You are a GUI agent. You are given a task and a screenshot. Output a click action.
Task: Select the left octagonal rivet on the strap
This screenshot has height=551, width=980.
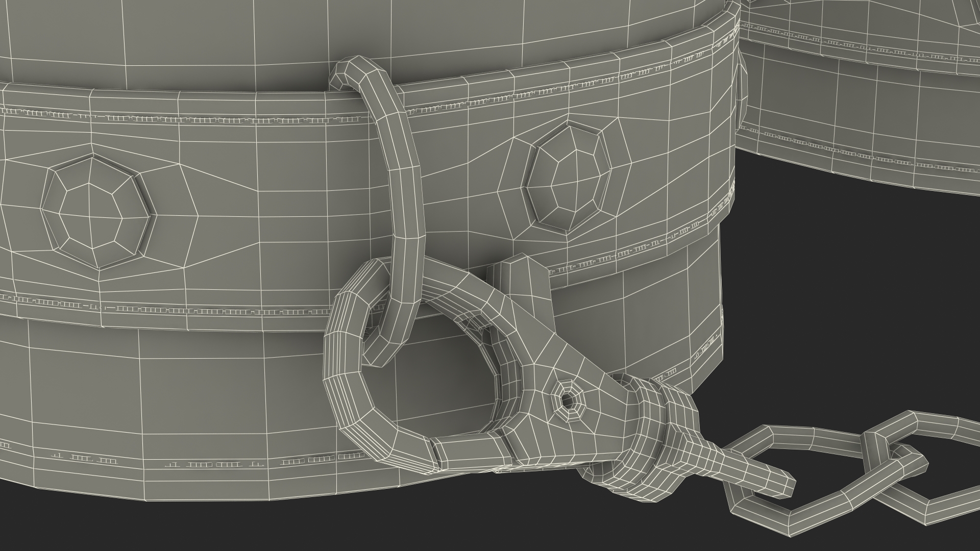click(97, 210)
